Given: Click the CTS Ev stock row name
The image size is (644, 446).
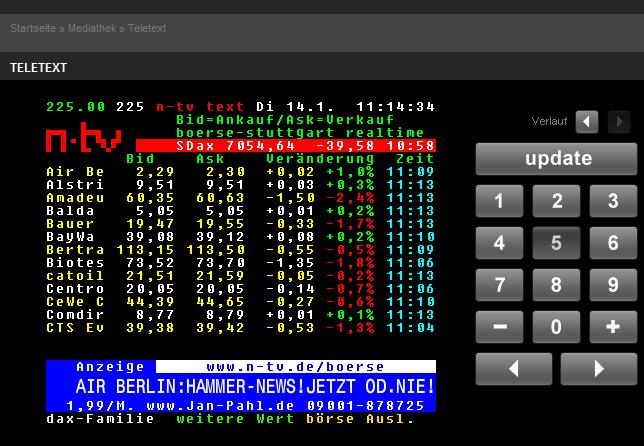Looking at the screenshot, I should point(75,328).
